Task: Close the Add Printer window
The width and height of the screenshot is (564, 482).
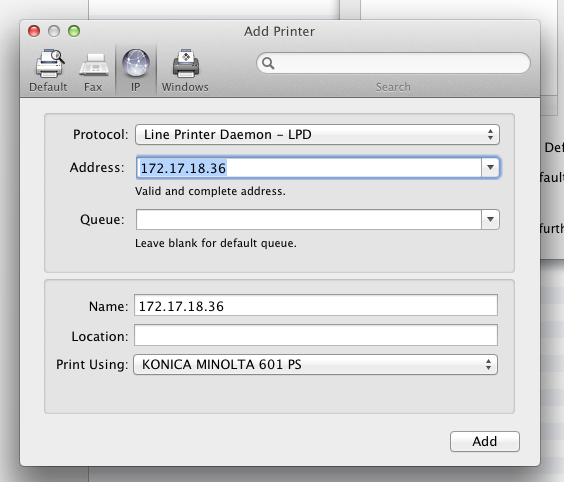Action: 34,31
